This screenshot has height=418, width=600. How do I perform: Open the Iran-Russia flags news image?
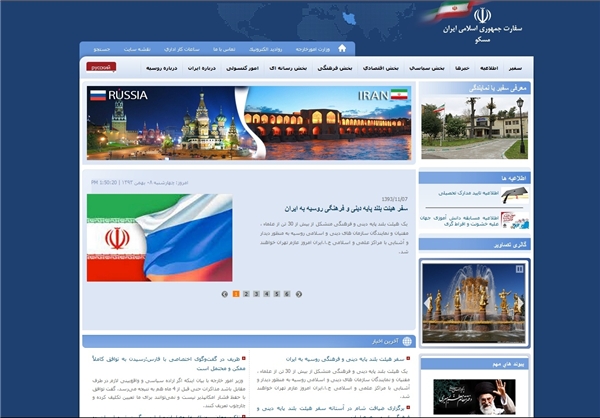click(160, 238)
